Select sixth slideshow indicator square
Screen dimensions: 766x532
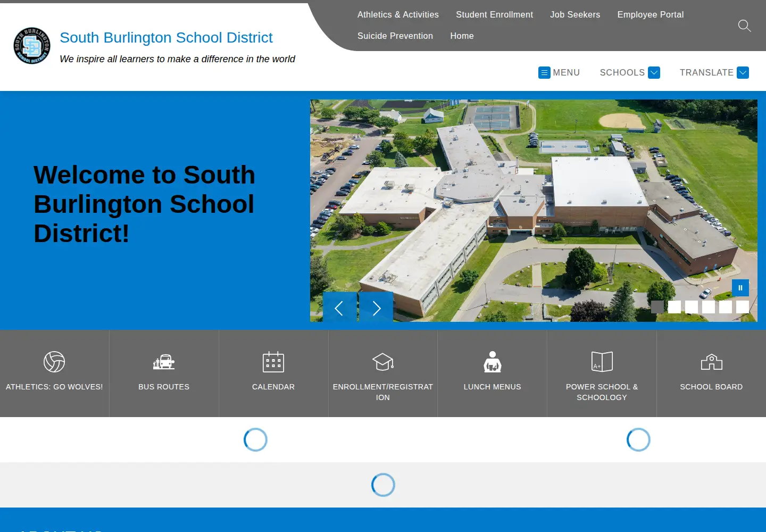743,307
